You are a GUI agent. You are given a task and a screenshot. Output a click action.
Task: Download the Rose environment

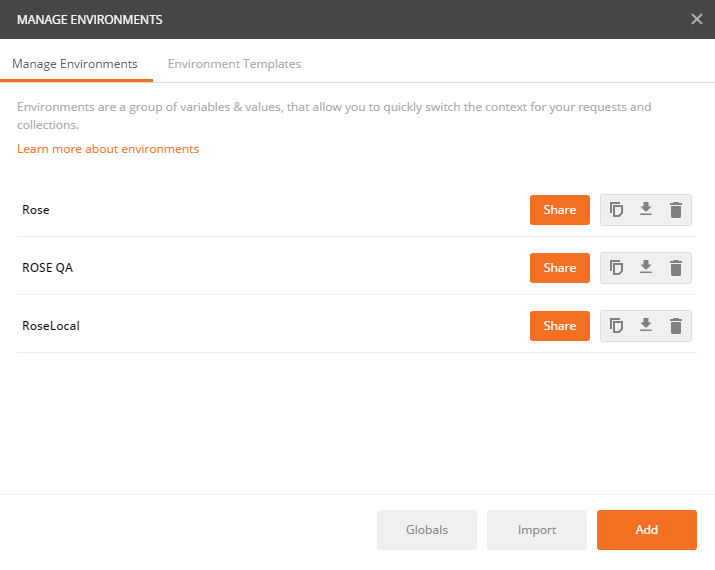pyautogui.click(x=646, y=209)
